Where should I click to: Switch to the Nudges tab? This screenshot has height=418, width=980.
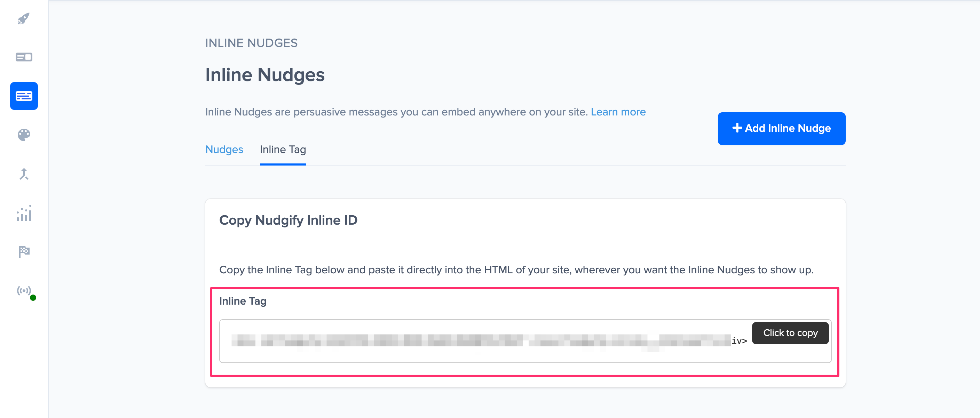pyautogui.click(x=224, y=149)
